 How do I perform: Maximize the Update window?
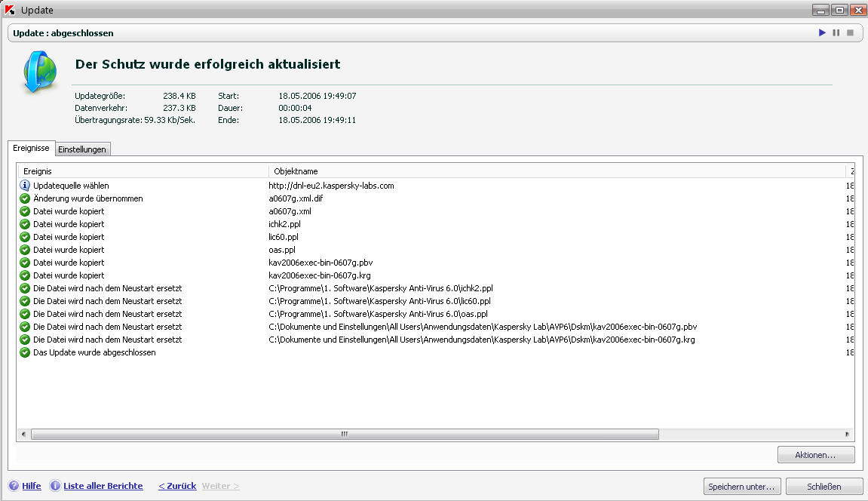[839, 10]
